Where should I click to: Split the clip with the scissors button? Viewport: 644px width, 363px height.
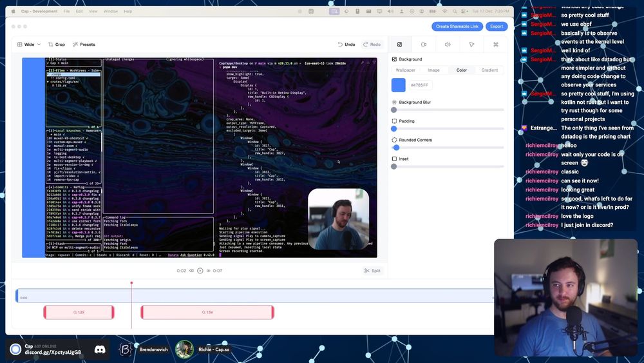(x=372, y=271)
